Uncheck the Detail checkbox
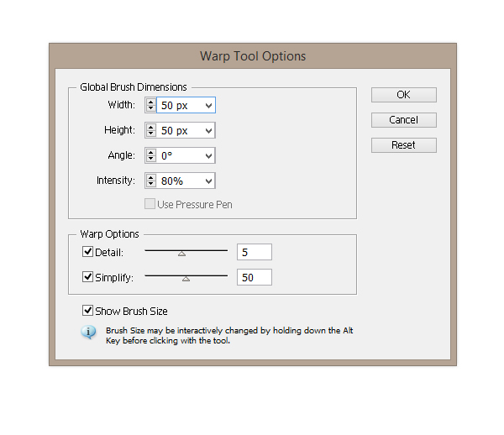 [88, 252]
